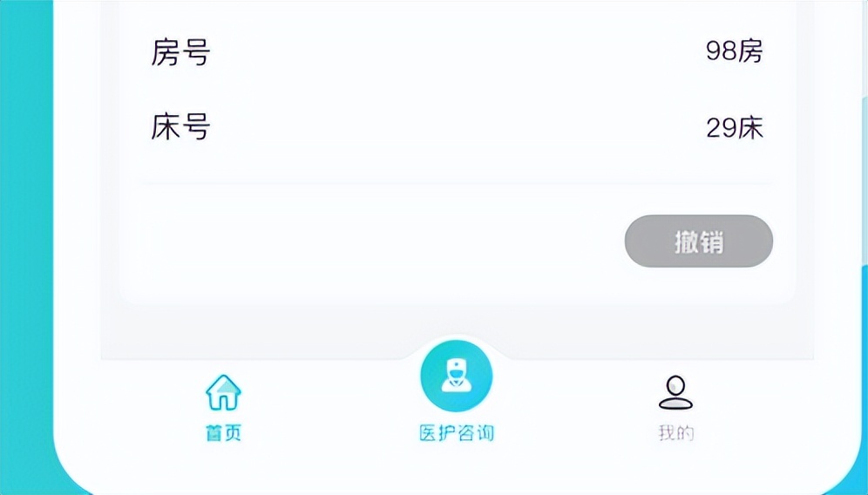
Task: Select the 医护咨询 tab label
Action: (x=457, y=433)
